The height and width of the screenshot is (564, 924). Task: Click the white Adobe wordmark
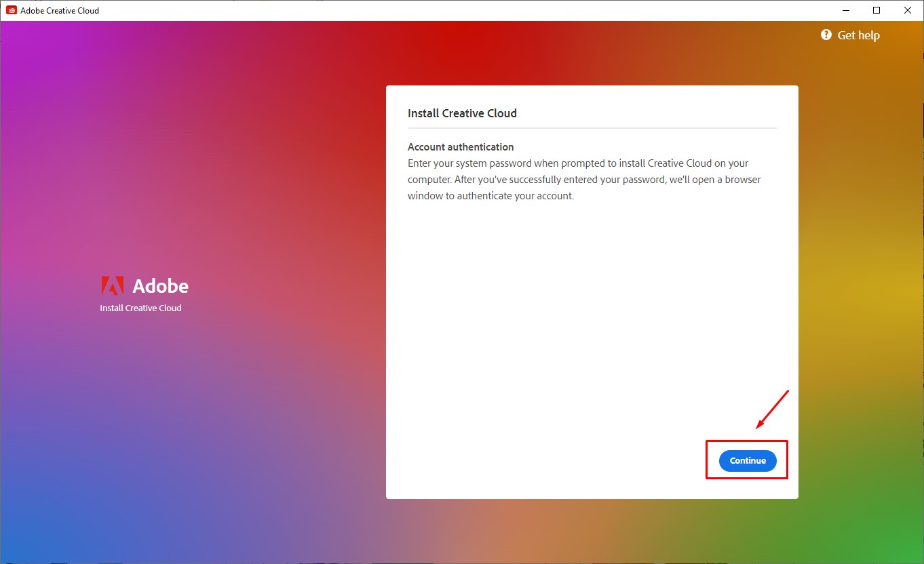pyautogui.click(x=160, y=286)
